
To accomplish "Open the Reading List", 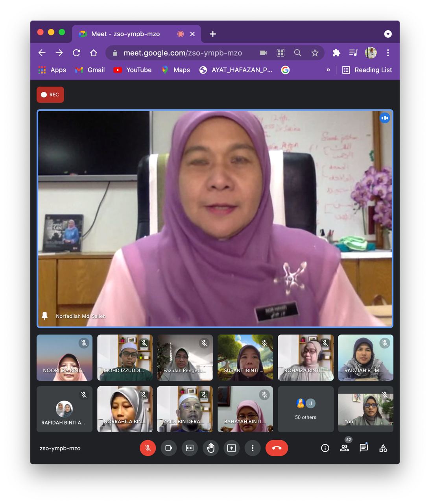I will (x=367, y=70).
